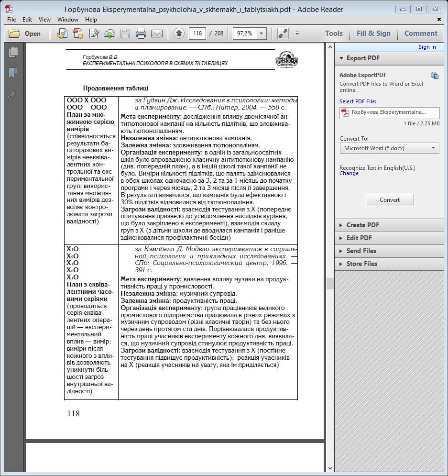Open the Bookmarks panel in sidebar
This screenshot has width=448, height=476.
click(x=13, y=73)
